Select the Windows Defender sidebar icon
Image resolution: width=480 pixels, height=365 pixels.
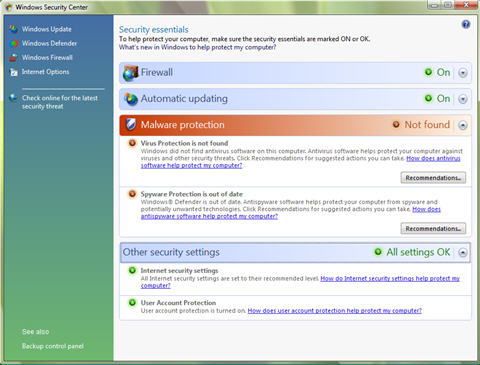(14, 43)
